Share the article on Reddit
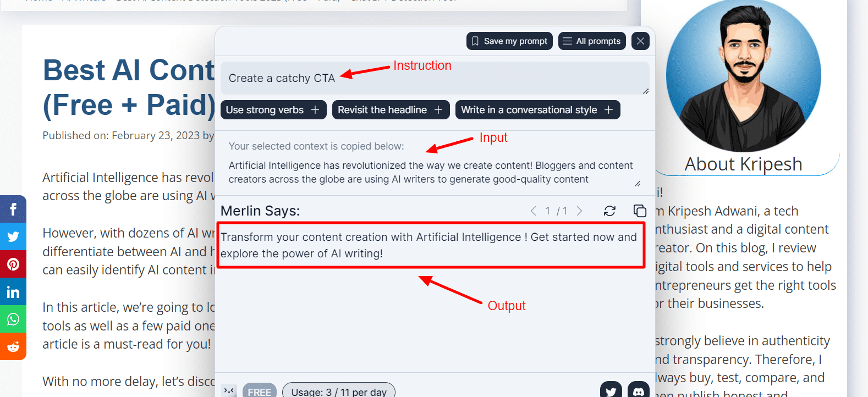The width and height of the screenshot is (868, 397). point(13,347)
